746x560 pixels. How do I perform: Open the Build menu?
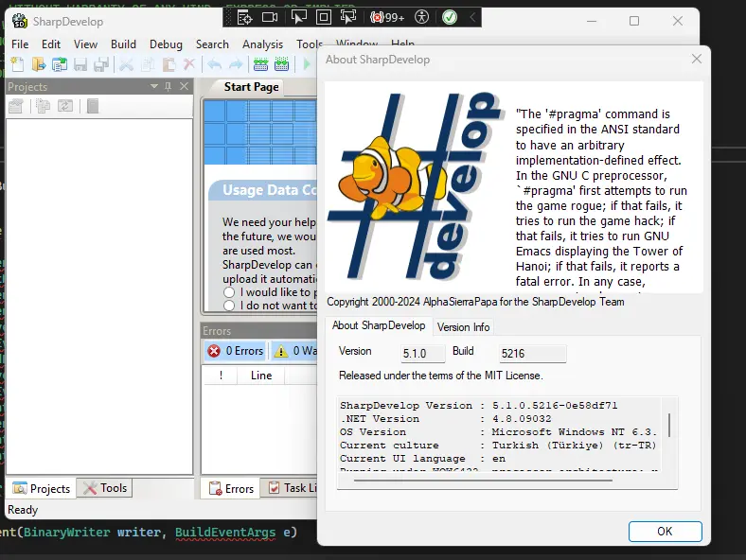pyautogui.click(x=123, y=44)
